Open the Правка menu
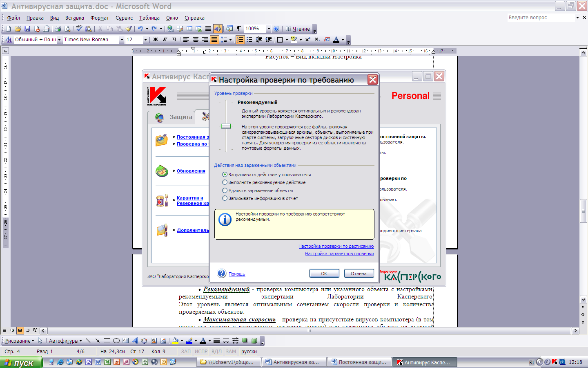Image resolution: width=588 pixels, height=368 pixels. pos(35,18)
